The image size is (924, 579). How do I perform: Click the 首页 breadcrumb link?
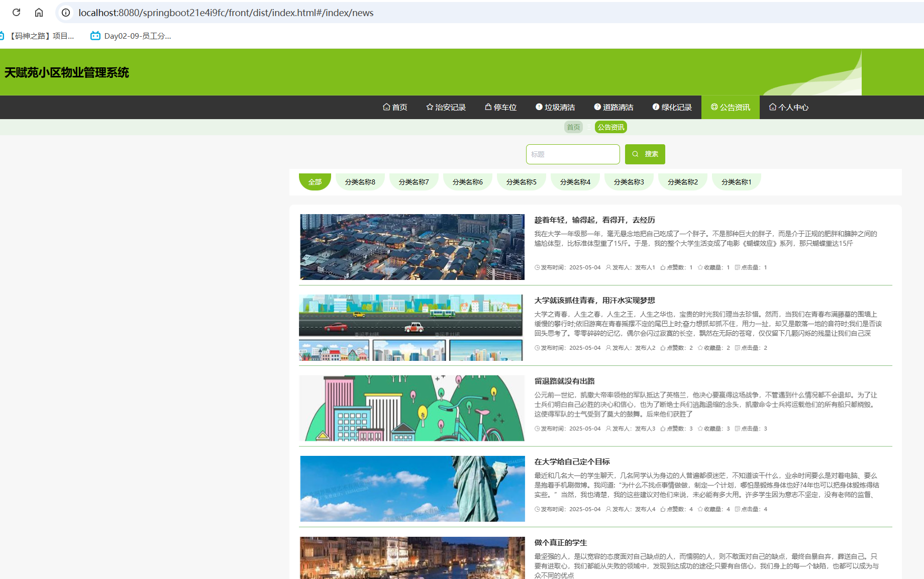pyautogui.click(x=573, y=127)
